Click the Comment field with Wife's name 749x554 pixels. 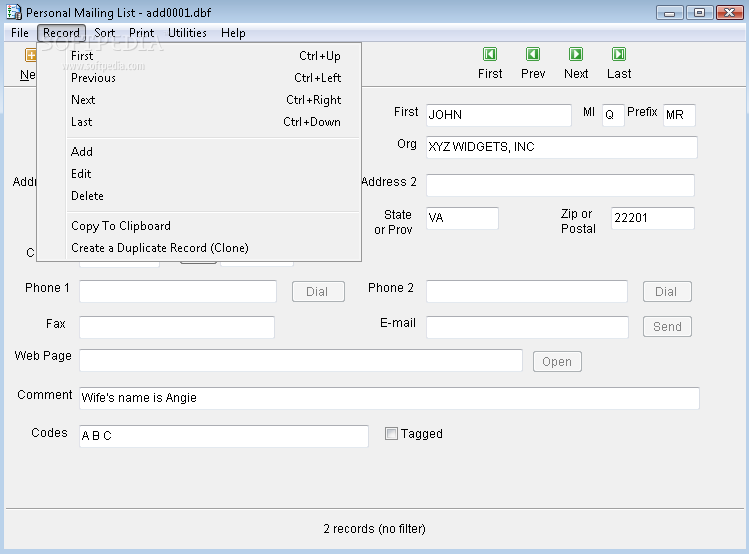point(389,398)
